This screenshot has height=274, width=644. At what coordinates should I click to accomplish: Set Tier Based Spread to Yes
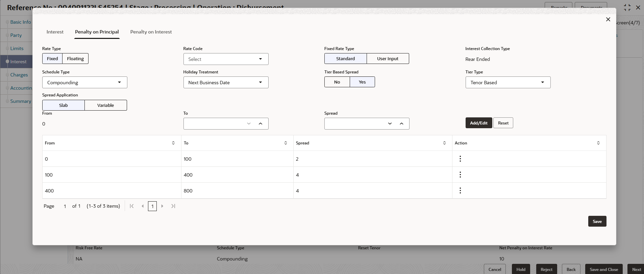tap(362, 82)
